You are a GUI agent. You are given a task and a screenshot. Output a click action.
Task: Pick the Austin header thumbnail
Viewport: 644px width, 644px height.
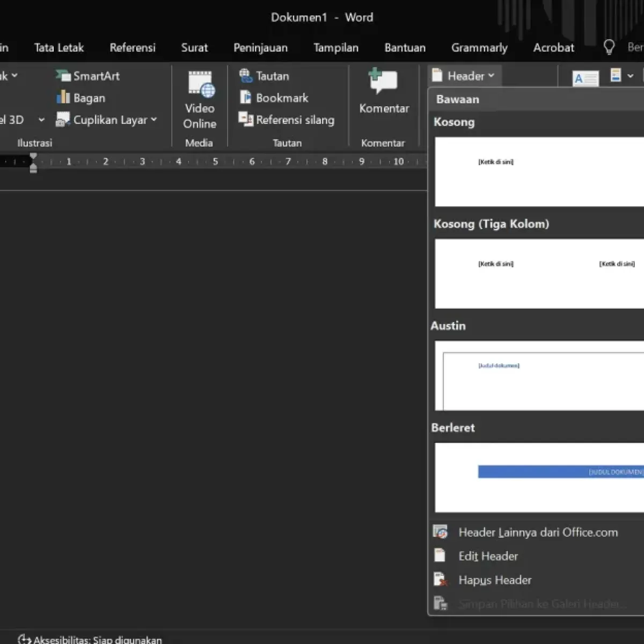539,375
